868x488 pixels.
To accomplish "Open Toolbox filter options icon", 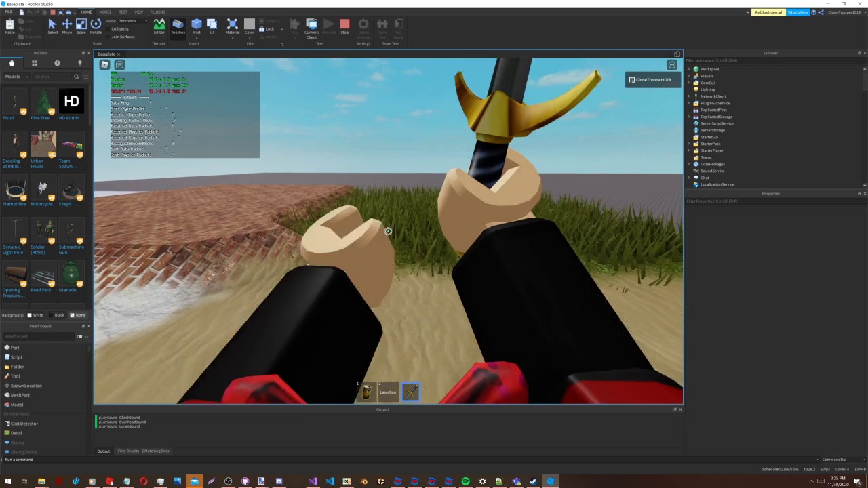I will point(86,77).
